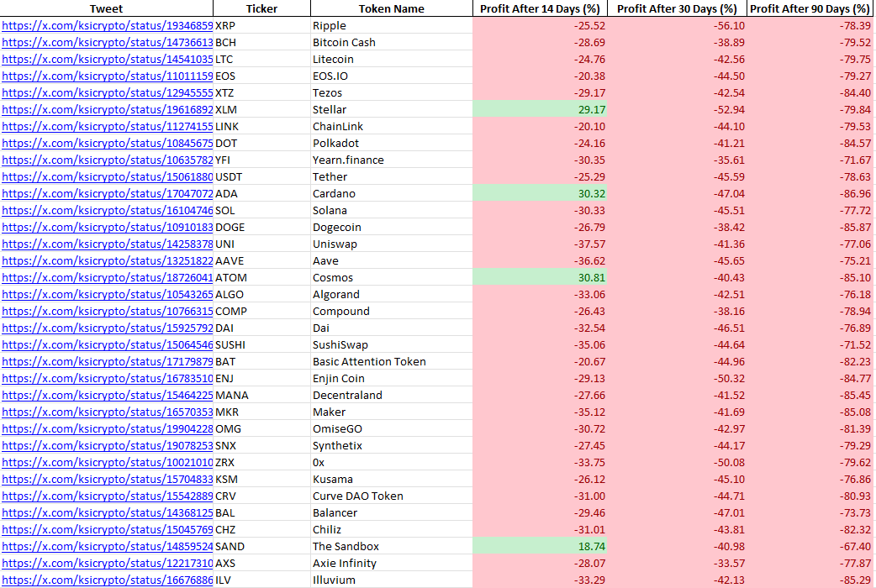Select the -71.52 SushiSwap 90-day cell

tap(810, 344)
